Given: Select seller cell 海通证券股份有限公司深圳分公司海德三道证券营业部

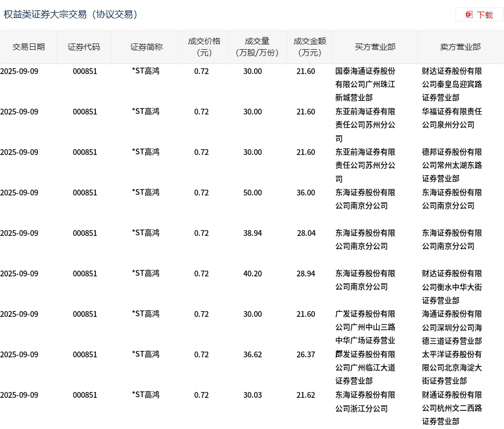Looking at the screenshot, I should [x=452, y=327].
